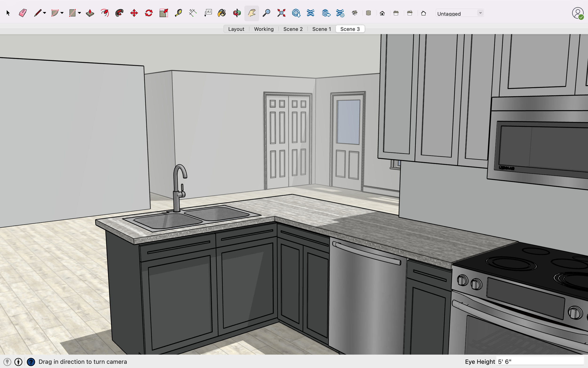Screen dimensions: 588x368
Task: Choose the Tape Measure tool
Action: coord(178,13)
